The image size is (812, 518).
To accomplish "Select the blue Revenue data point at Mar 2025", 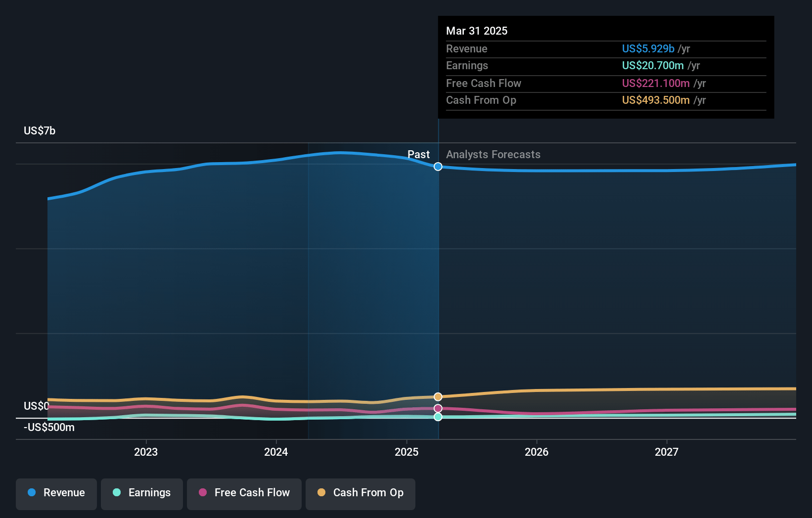I will pyautogui.click(x=438, y=167).
